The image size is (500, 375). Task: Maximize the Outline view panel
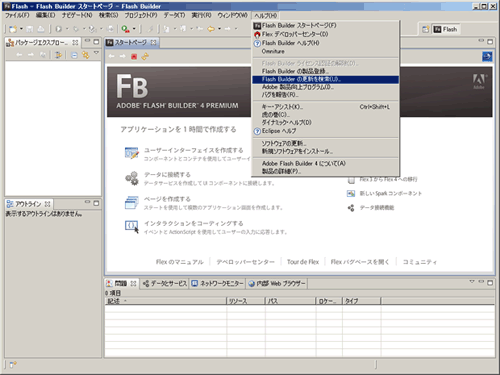[x=96, y=203]
